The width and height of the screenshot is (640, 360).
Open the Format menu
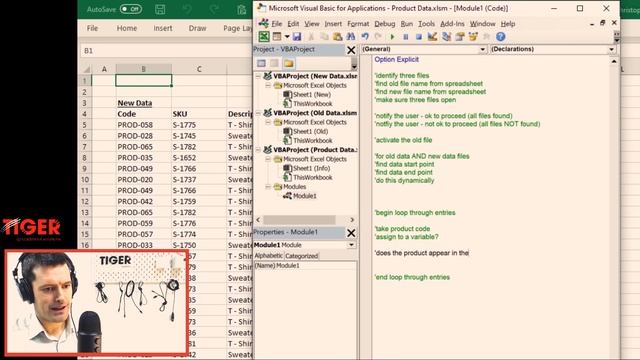pos(358,24)
